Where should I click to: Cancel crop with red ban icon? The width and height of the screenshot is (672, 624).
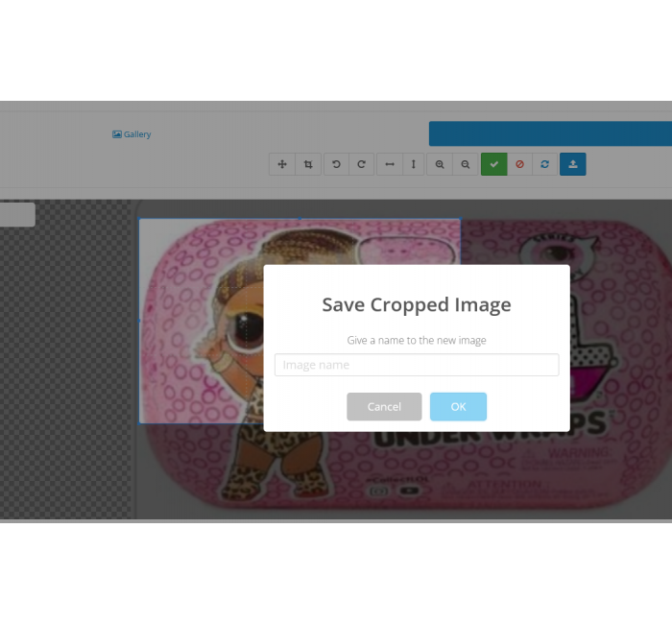point(520,164)
